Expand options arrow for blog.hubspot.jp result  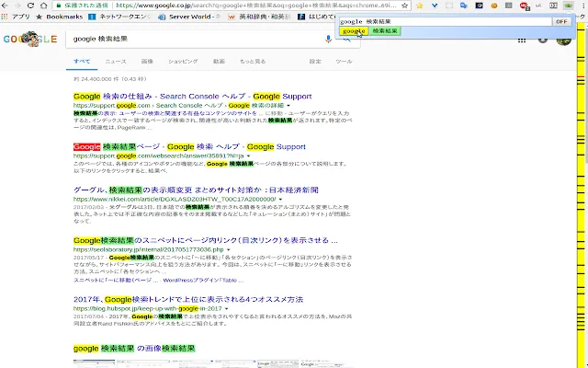pyautogui.click(x=227, y=309)
